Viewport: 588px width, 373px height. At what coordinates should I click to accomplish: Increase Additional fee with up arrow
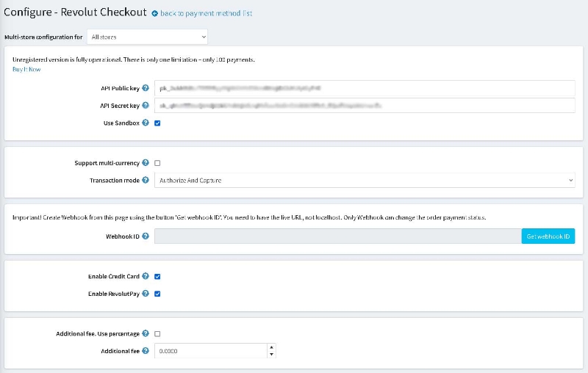pyautogui.click(x=271, y=347)
